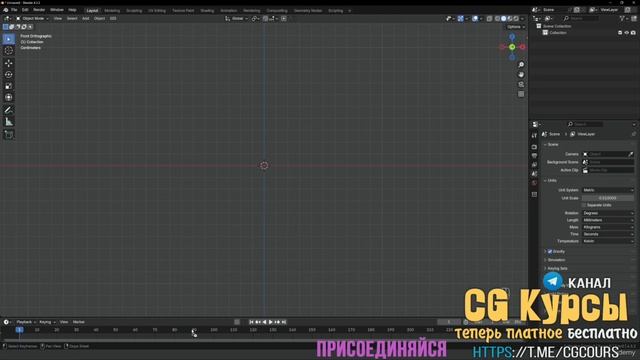The width and height of the screenshot is (640, 360).
Task: Select the Select Box tool
Action: click(9, 39)
